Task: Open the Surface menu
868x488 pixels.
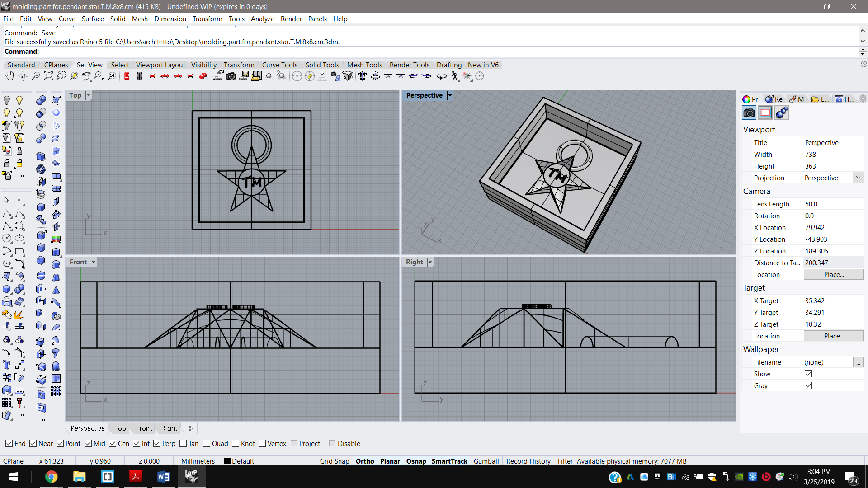Action: 92,19
